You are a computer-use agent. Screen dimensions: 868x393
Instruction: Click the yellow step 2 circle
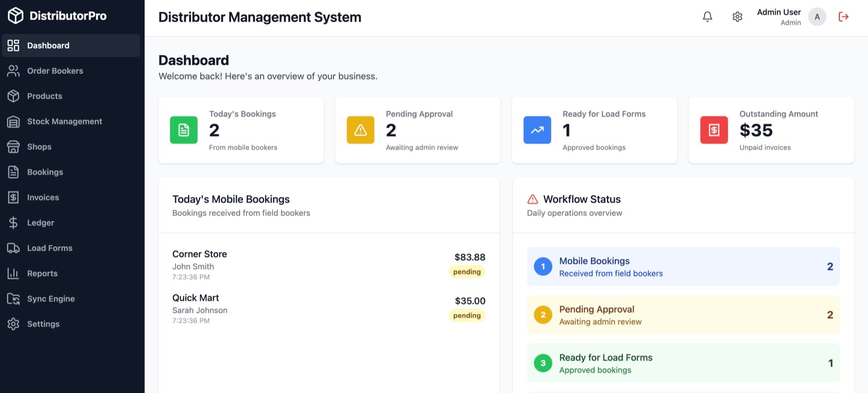543,315
